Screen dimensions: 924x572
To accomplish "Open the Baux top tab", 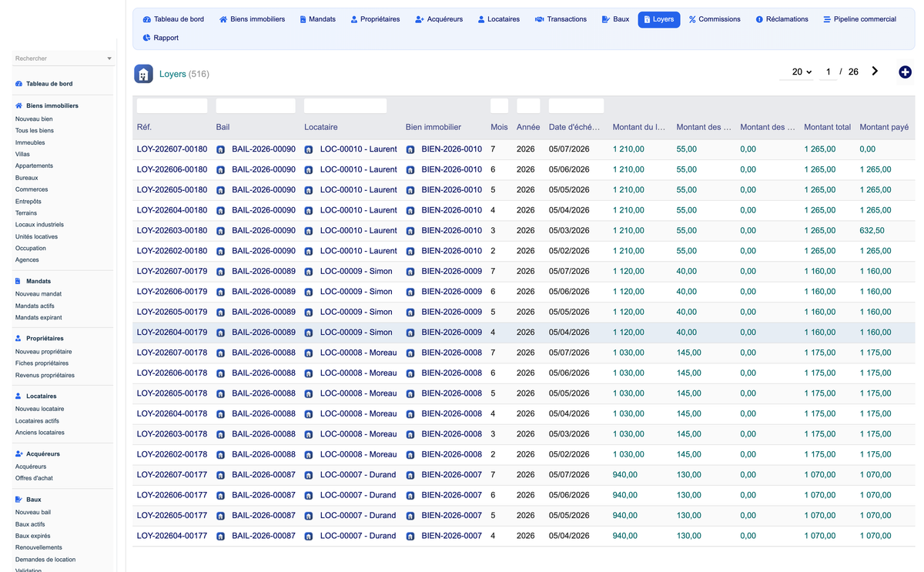I will (615, 19).
